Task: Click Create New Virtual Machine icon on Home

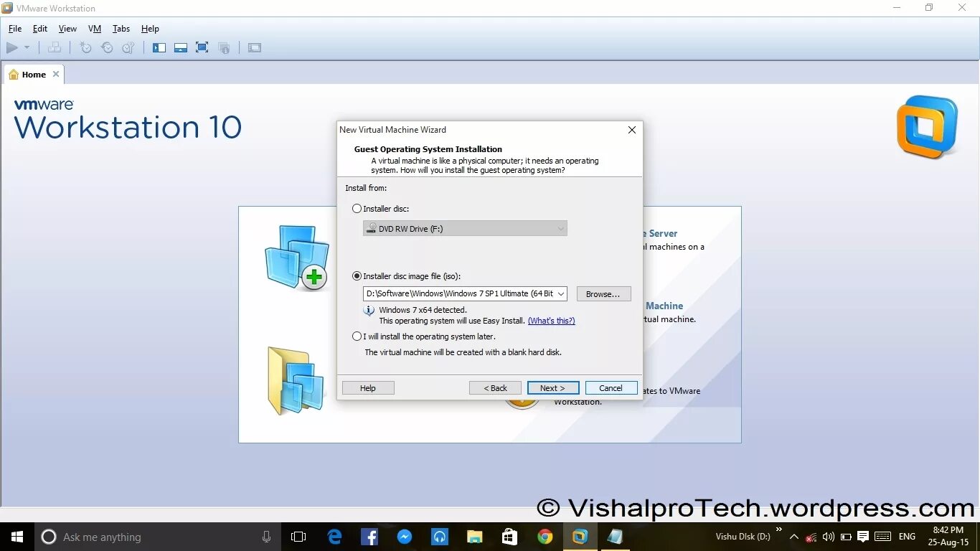Action: 297,257
